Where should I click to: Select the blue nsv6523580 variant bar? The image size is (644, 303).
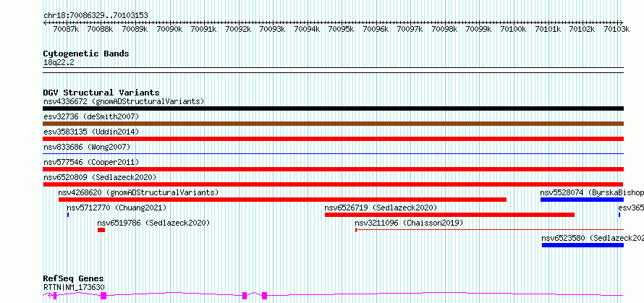coord(582,245)
